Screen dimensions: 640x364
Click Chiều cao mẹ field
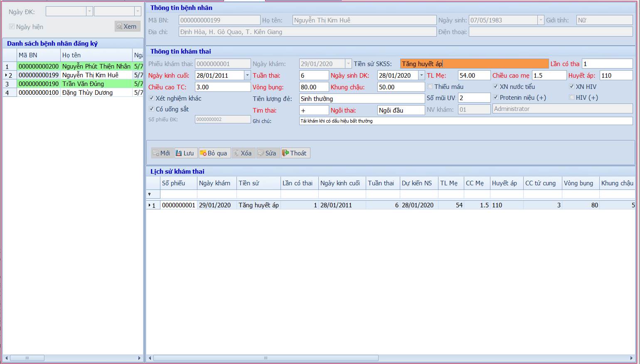click(549, 75)
